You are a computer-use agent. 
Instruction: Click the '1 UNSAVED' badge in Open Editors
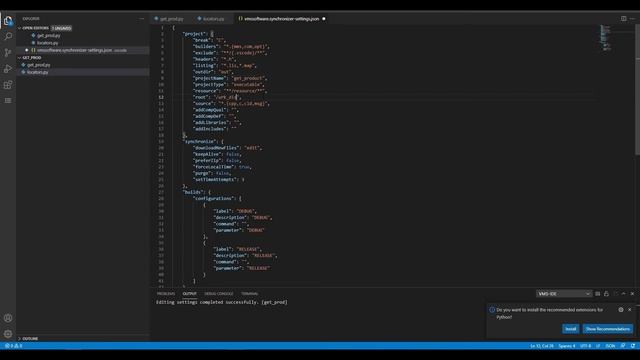pos(61,28)
